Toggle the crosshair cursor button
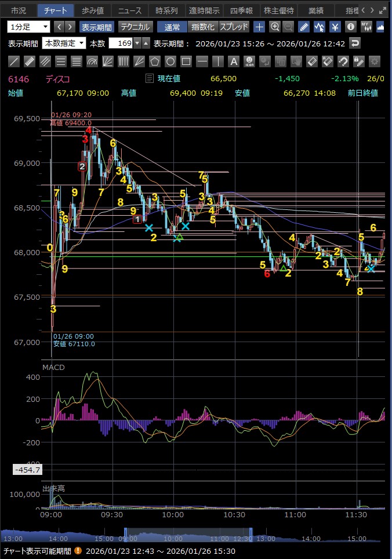 tap(259, 27)
